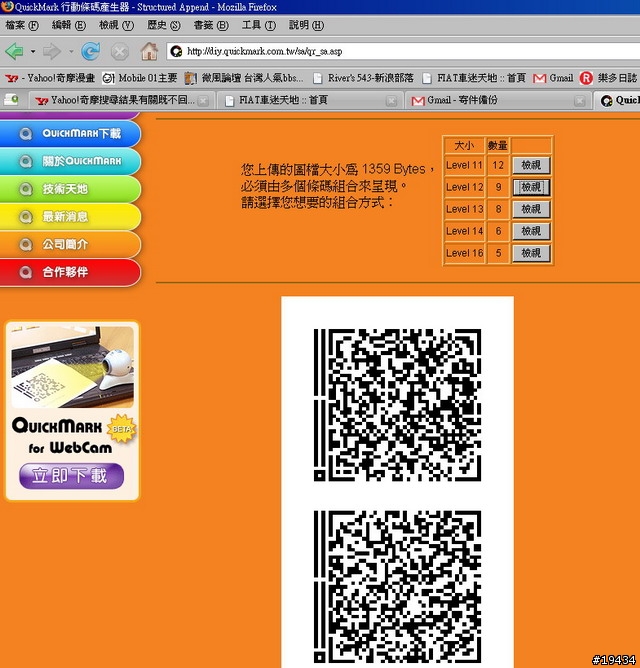Image resolution: width=640 pixels, height=668 pixels.
Task: Open the FIAT車迷天地 bookmark in toolbar
Action: 474,78
